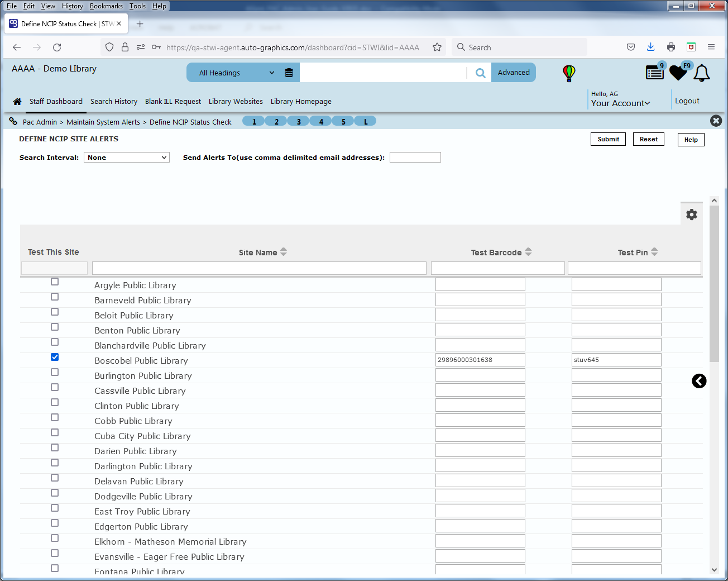The height and width of the screenshot is (581, 728).
Task: Open the Bookmarks menu
Action: click(106, 6)
